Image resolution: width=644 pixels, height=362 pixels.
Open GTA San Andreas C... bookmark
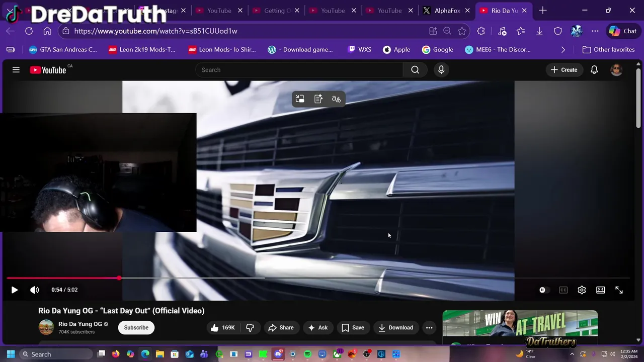(63, 50)
